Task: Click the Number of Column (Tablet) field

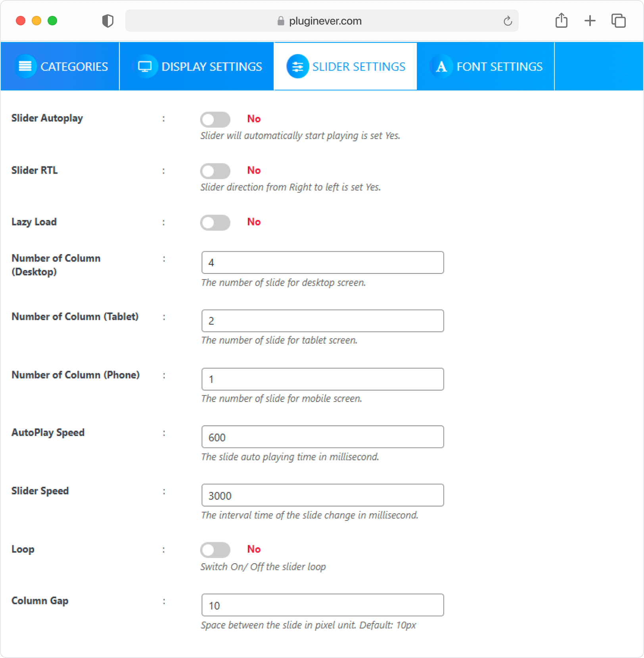Action: (x=322, y=321)
